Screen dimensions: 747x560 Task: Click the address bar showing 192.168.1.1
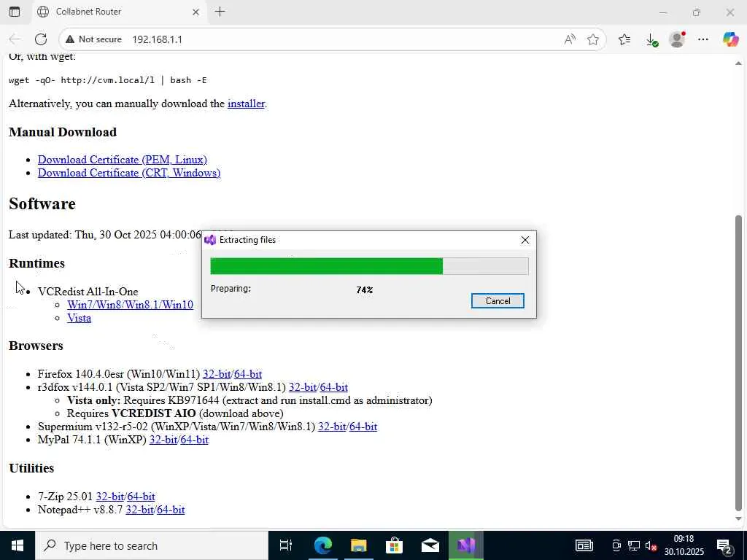click(x=333, y=39)
